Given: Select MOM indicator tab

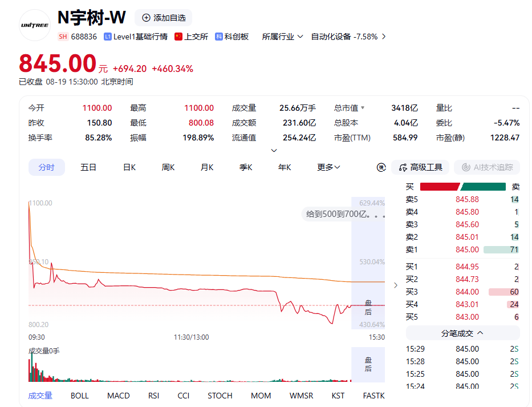Looking at the screenshot, I should pyautogui.click(x=261, y=396).
